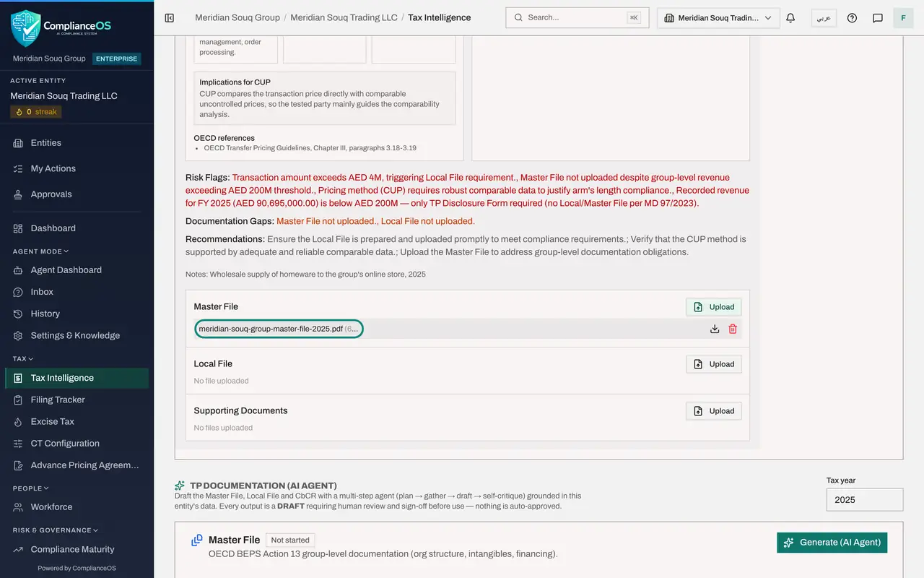Click Meridian Souq Trading LLC breadcrumb
Image resolution: width=924 pixels, height=578 pixels.
[x=344, y=18]
